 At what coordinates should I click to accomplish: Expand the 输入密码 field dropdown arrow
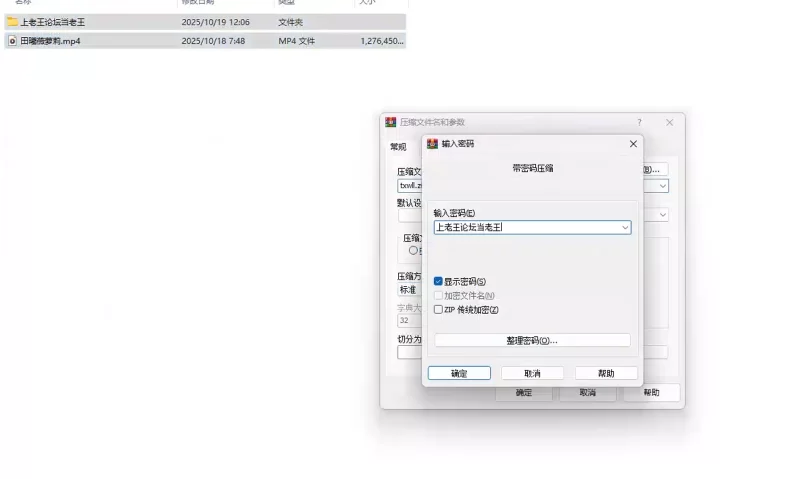point(625,228)
